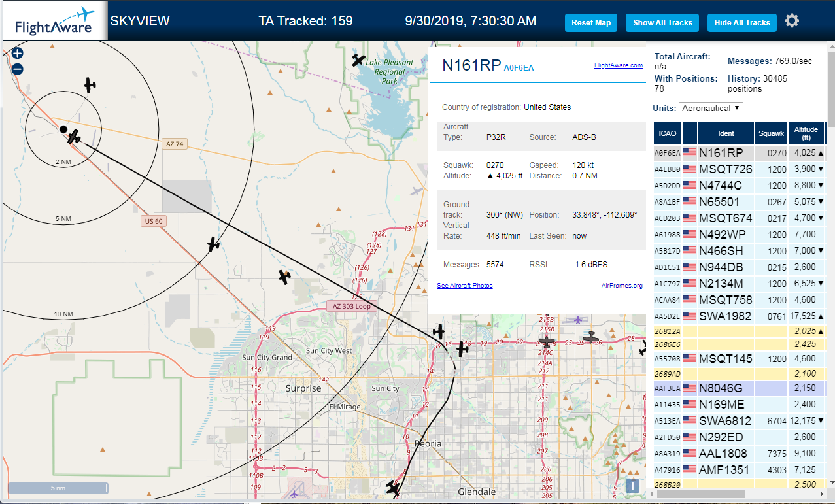Select aircraft icon at bottom near Glendale
This screenshot has height=504, width=835.
[x=392, y=488]
